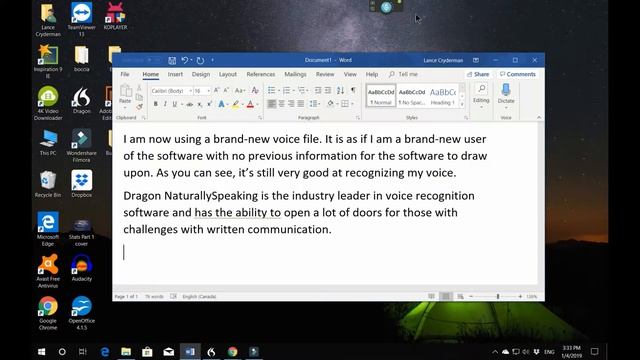Apply the Heading 1 style

443,96
